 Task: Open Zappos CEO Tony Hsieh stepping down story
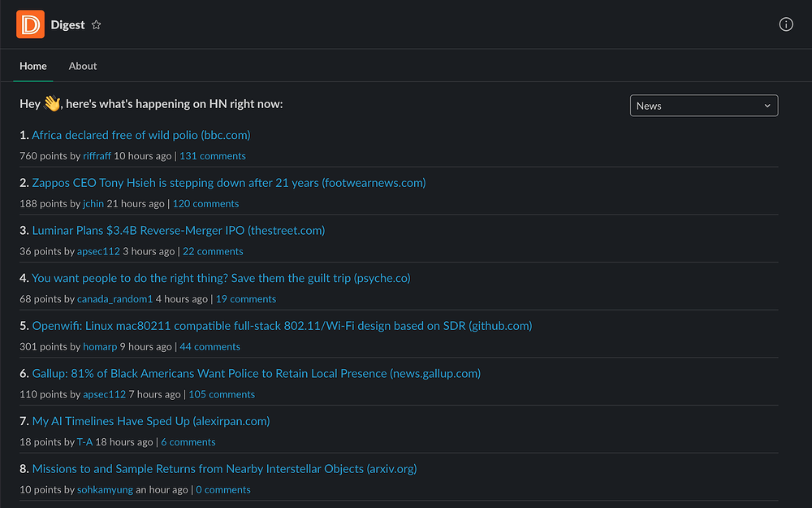229,182
